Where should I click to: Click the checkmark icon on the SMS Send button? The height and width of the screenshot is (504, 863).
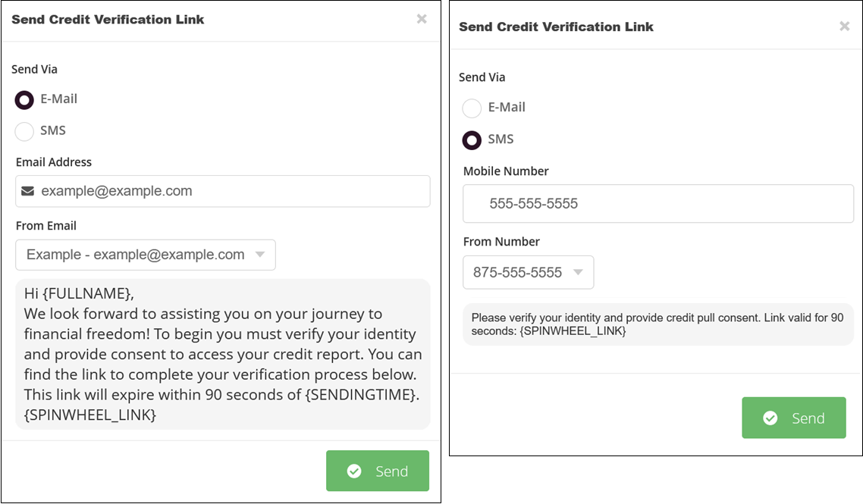point(771,418)
